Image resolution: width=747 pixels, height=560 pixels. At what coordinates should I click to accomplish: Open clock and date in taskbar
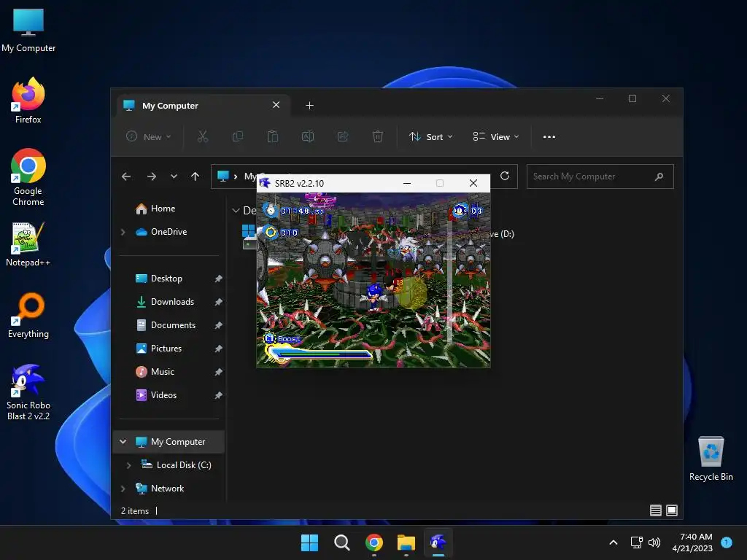point(692,542)
